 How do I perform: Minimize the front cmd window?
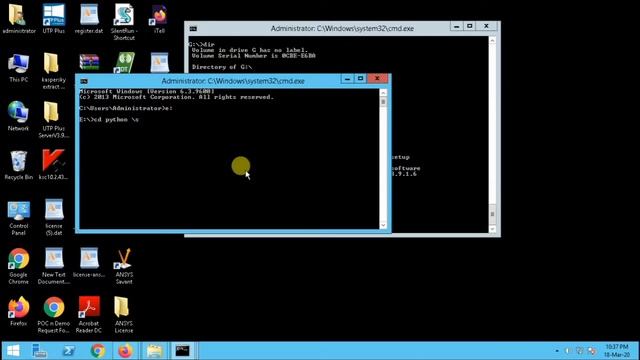(x=347, y=79)
